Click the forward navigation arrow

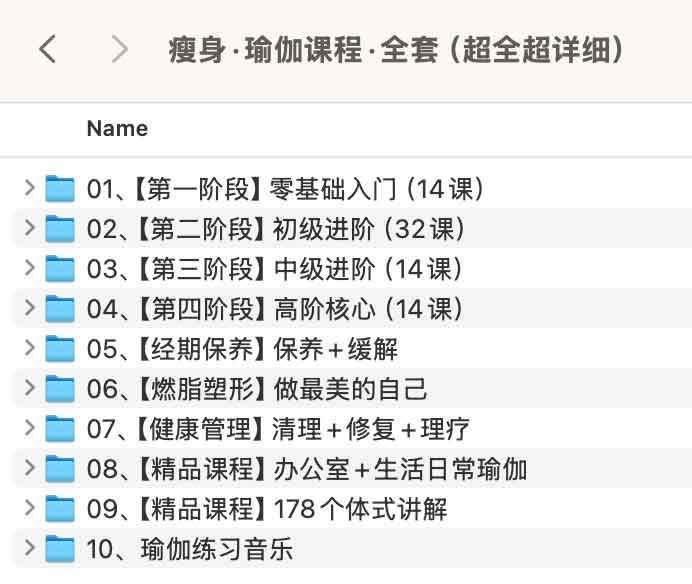[120, 49]
